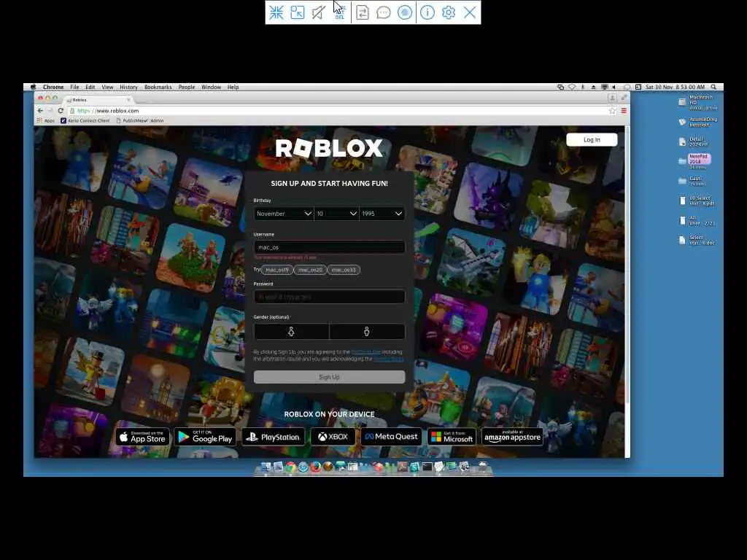
Task: Click the Firefox icon in the Dock
Action: [x=315, y=467]
